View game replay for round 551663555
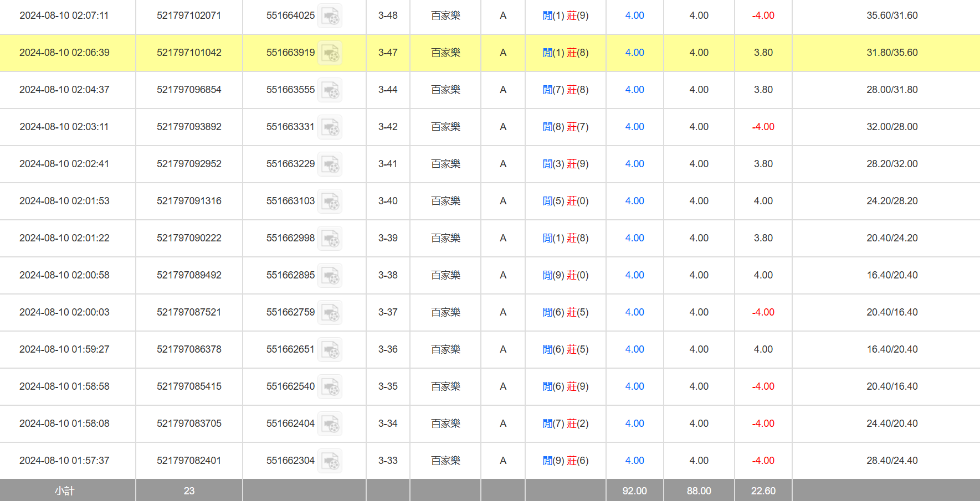The height and width of the screenshot is (501, 980). 330,90
